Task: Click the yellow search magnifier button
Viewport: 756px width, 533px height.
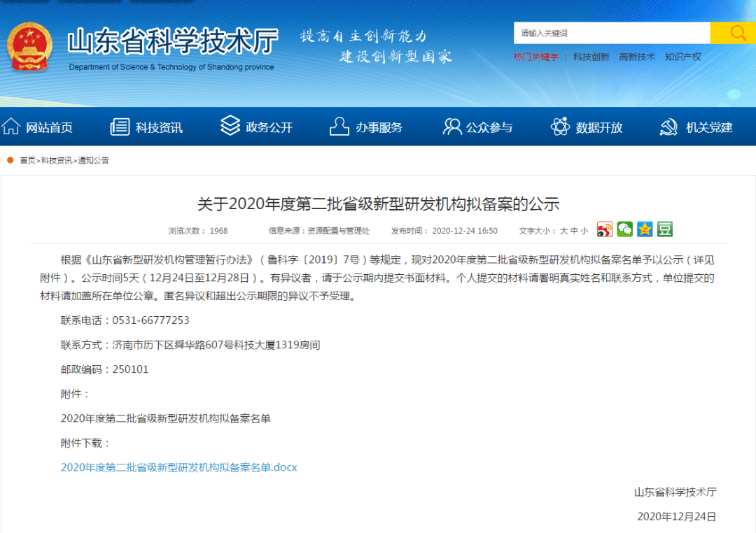Action: (734, 33)
